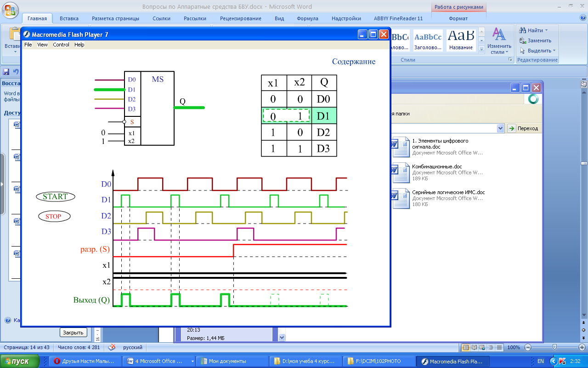Click the START oval in Flash animation

[55, 196]
